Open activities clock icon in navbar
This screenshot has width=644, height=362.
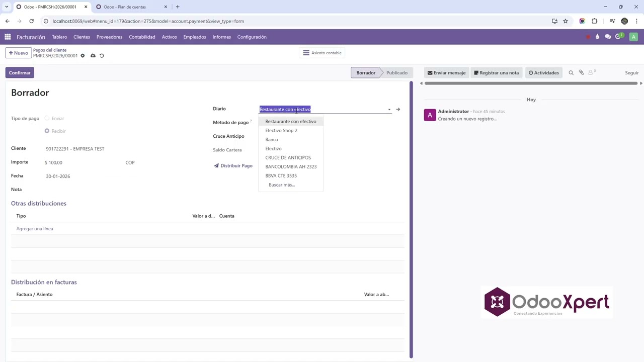pyautogui.click(x=619, y=37)
